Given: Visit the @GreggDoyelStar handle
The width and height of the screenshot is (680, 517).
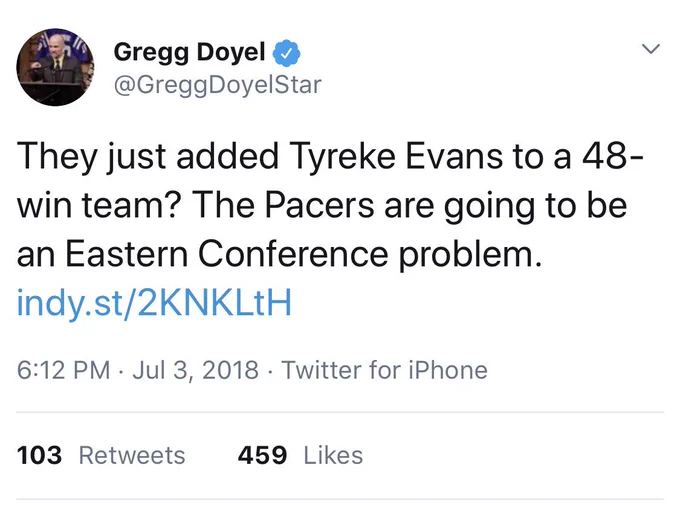Looking at the screenshot, I should [x=217, y=85].
